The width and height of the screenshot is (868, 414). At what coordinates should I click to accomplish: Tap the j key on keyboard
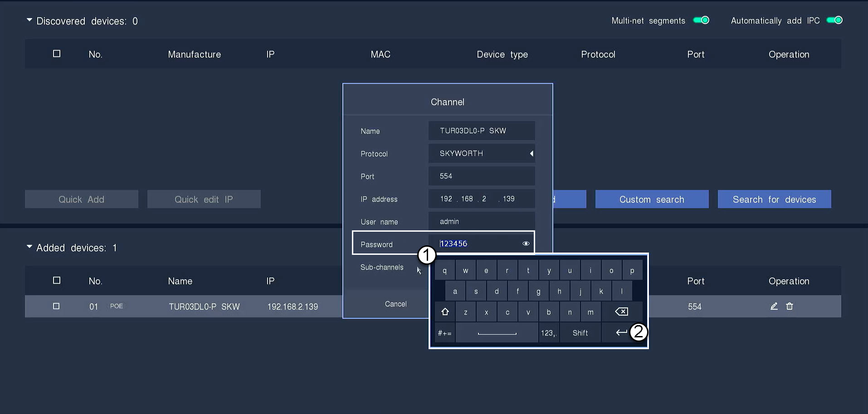pos(580,291)
